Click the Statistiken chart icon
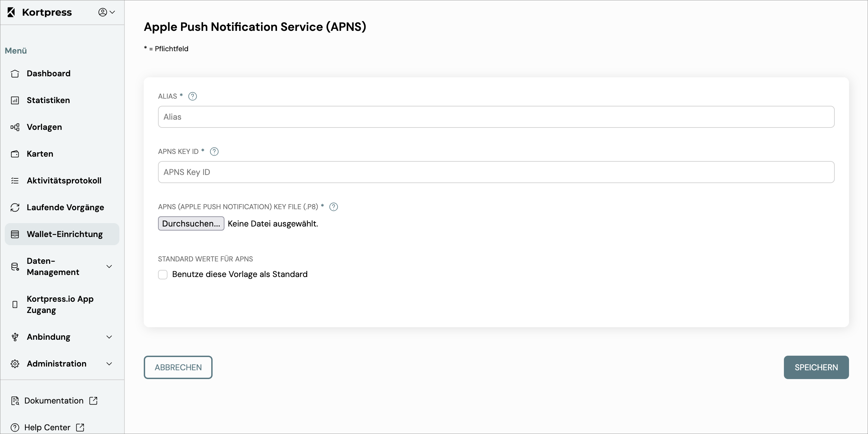 (x=15, y=100)
